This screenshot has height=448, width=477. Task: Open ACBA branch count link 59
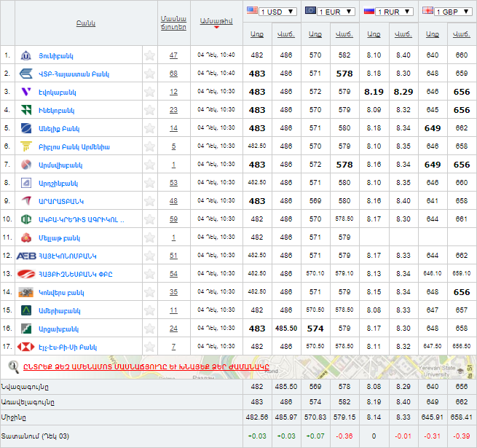point(173,219)
